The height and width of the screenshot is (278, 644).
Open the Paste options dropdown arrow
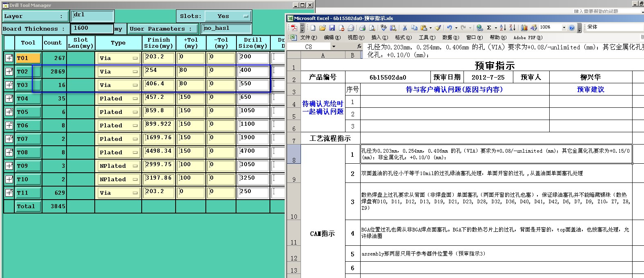[x=430, y=28]
